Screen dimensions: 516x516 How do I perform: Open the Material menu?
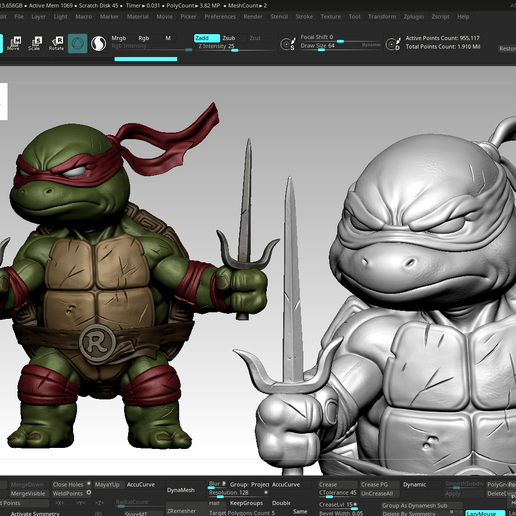tap(138, 16)
